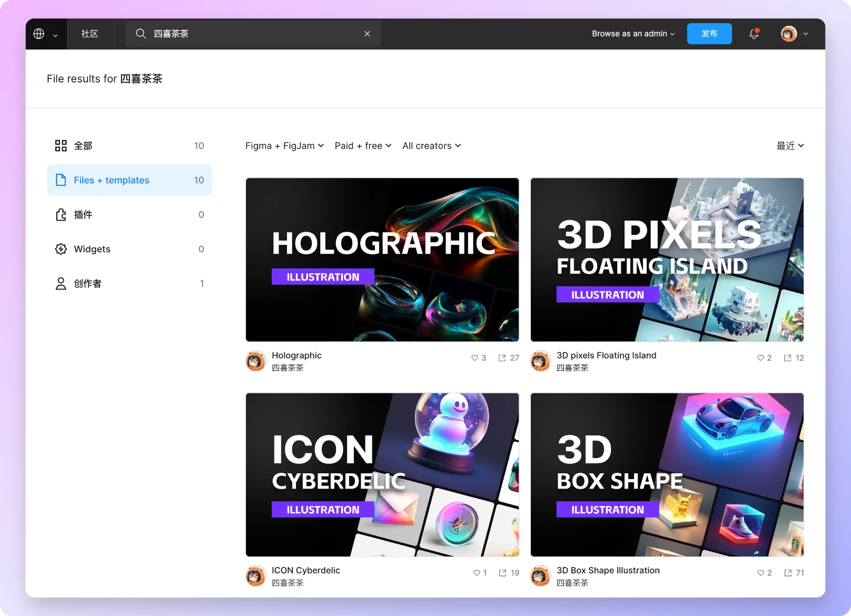Click duplicate icon for 3D Box Shape Illustration
851x616 pixels.
(788, 573)
